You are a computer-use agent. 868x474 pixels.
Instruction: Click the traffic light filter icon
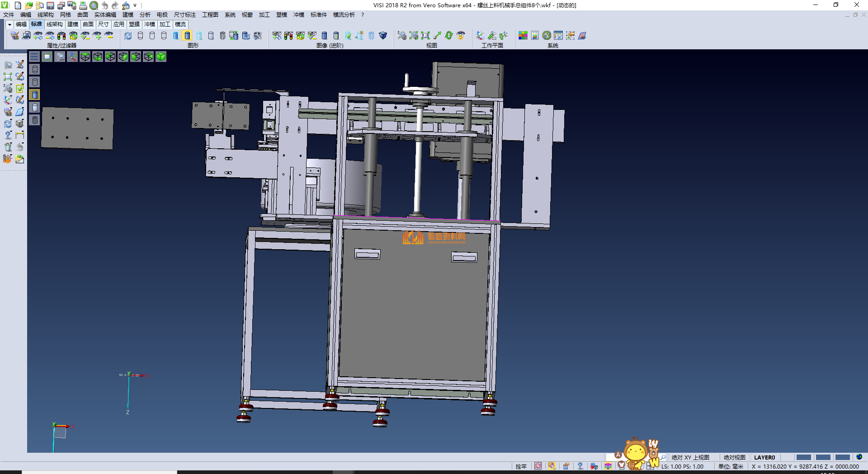(61, 36)
